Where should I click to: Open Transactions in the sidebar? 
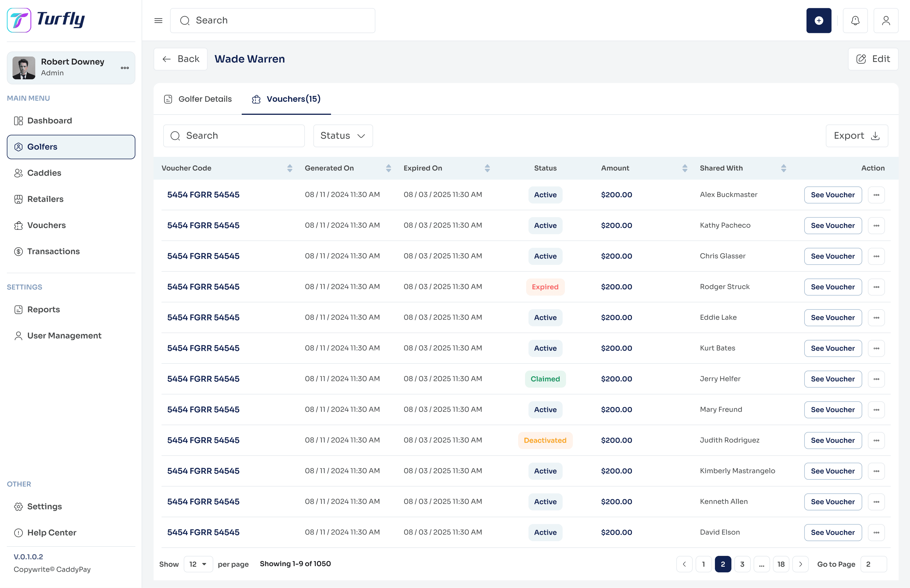pyautogui.click(x=53, y=251)
